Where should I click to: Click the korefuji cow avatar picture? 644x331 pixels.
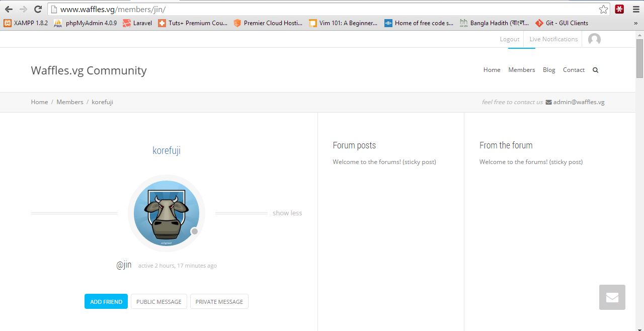(x=166, y=213)
